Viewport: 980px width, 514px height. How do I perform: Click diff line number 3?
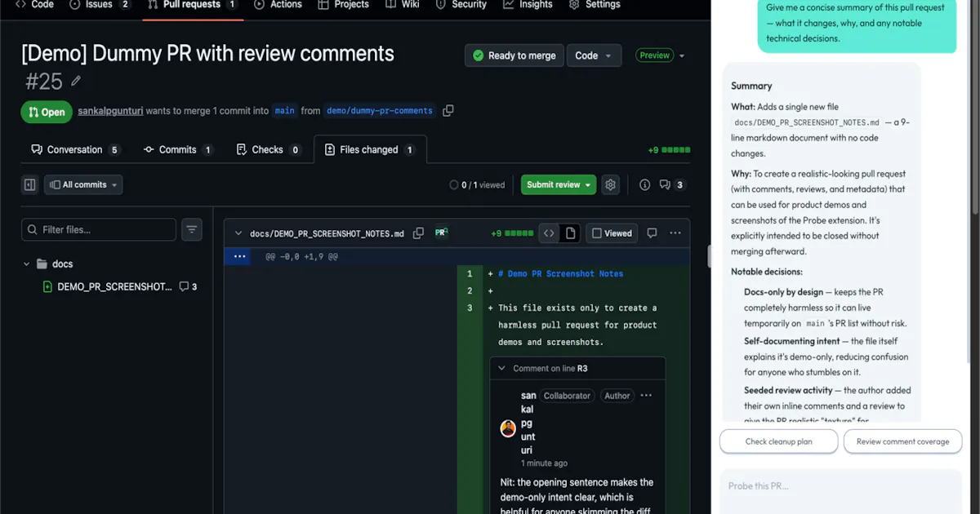point(470,308)
